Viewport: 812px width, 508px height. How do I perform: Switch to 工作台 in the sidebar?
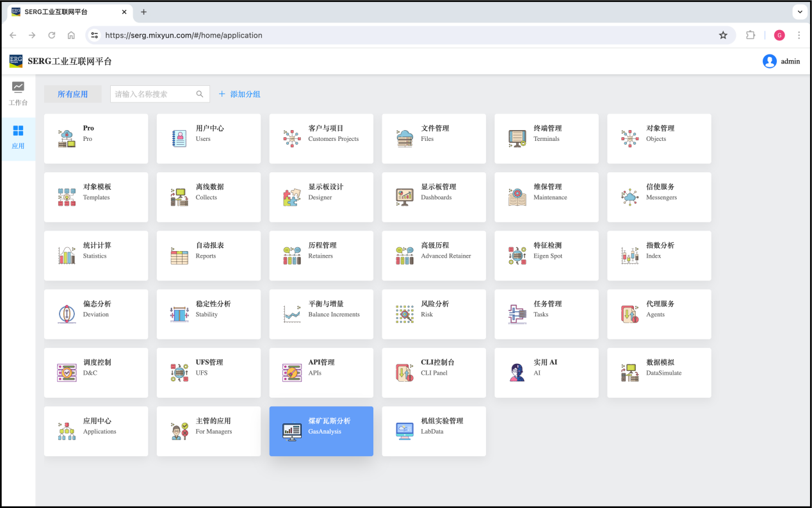tap(18, 94)
